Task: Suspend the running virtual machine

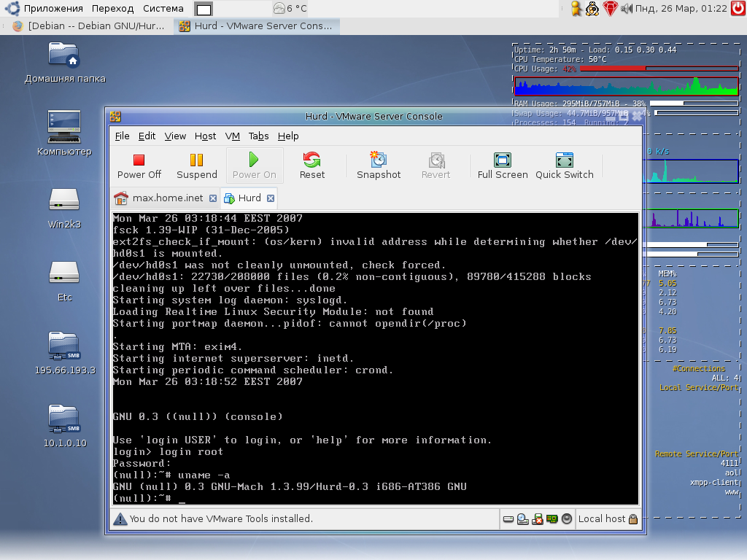Action: 197,166
